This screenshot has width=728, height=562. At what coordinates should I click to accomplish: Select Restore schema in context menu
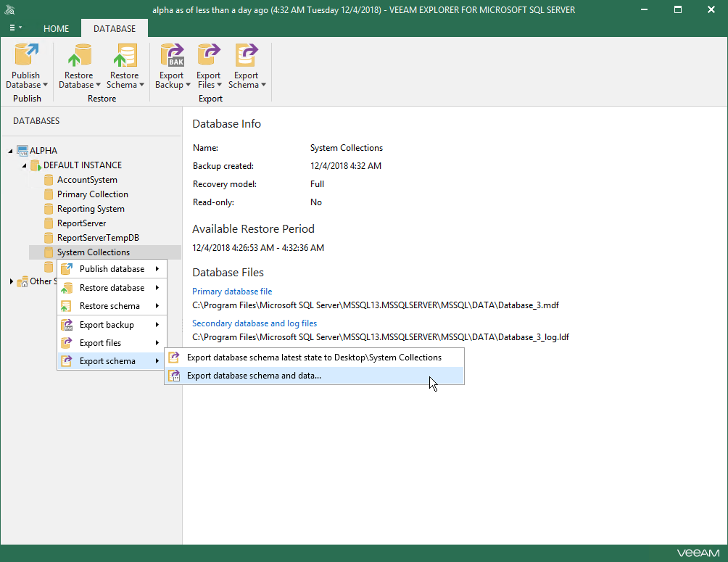[111, 306]
